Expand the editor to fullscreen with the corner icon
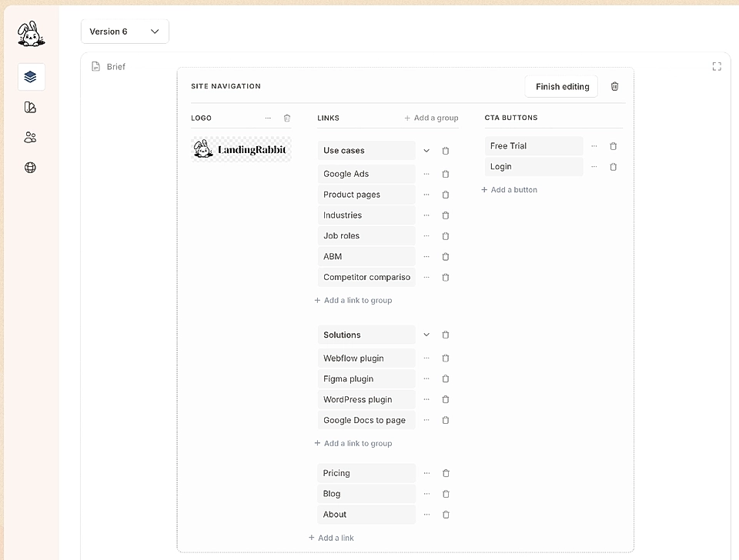The height and width of the screenshot is (560, 739). [x=717, y=66]
